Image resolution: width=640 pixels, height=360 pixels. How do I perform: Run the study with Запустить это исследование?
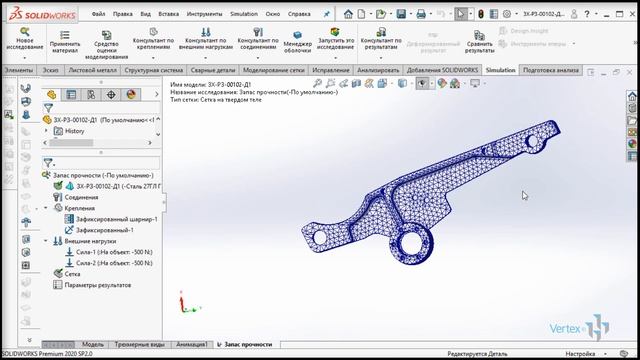(335, 39)
